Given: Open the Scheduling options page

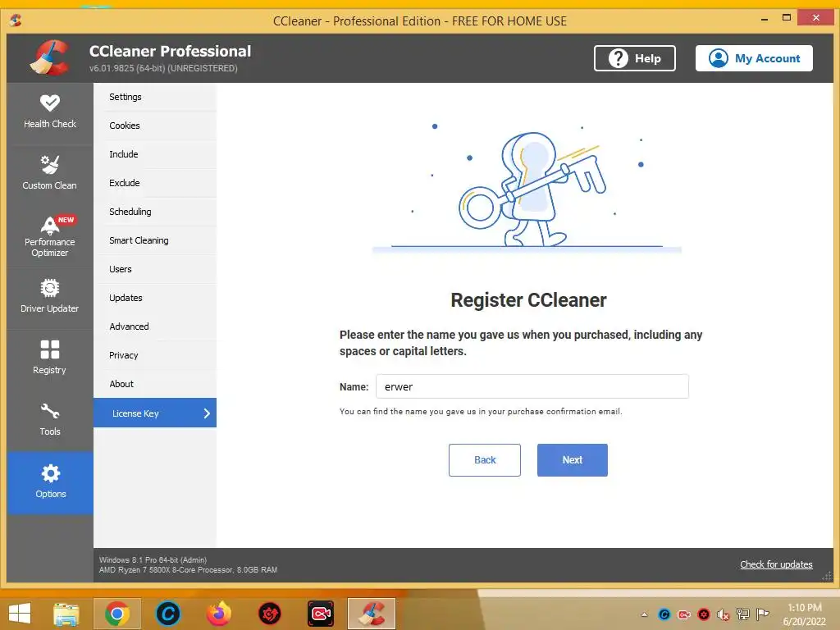Looking at the screenshot, I should (155, 212).
